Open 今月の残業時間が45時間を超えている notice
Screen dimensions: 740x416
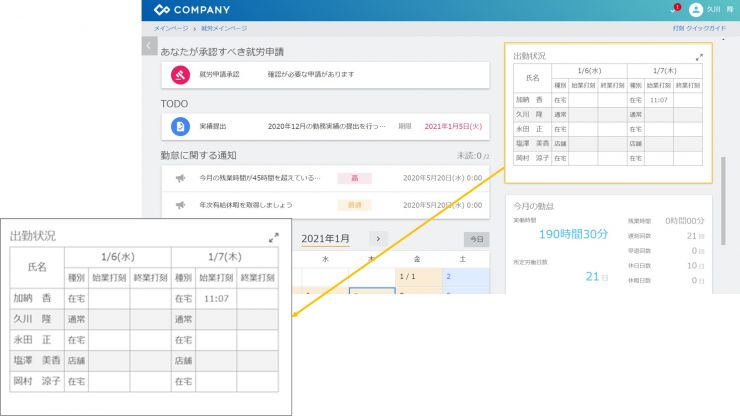point(260,178)
